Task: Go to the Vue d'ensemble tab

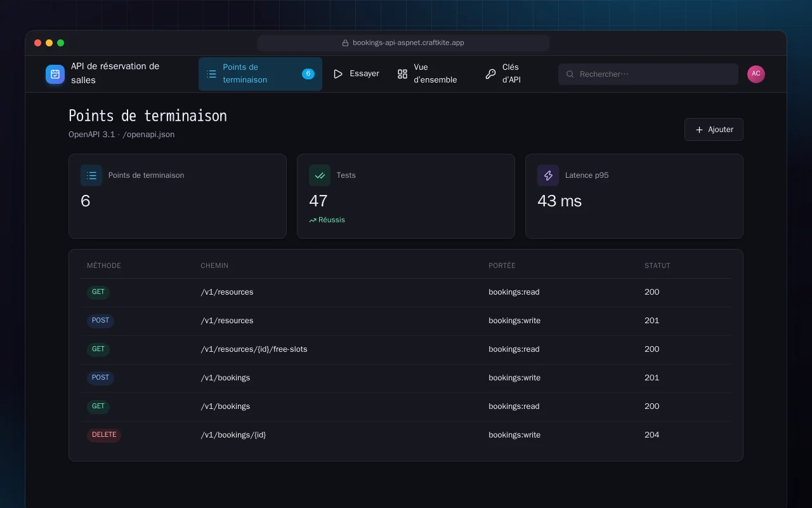Action: click(432, 74)
